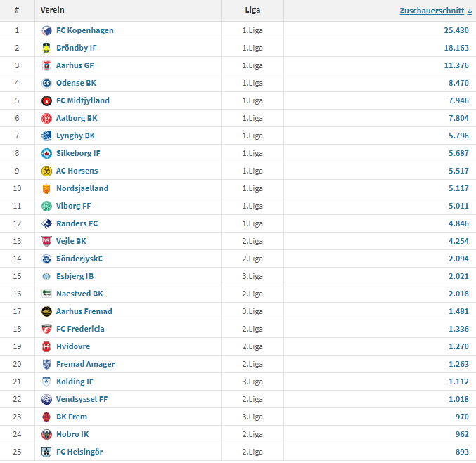The image size is (476, 463).
Task: Click the Vejle BK red crest
Action: (x=46, y=241)
